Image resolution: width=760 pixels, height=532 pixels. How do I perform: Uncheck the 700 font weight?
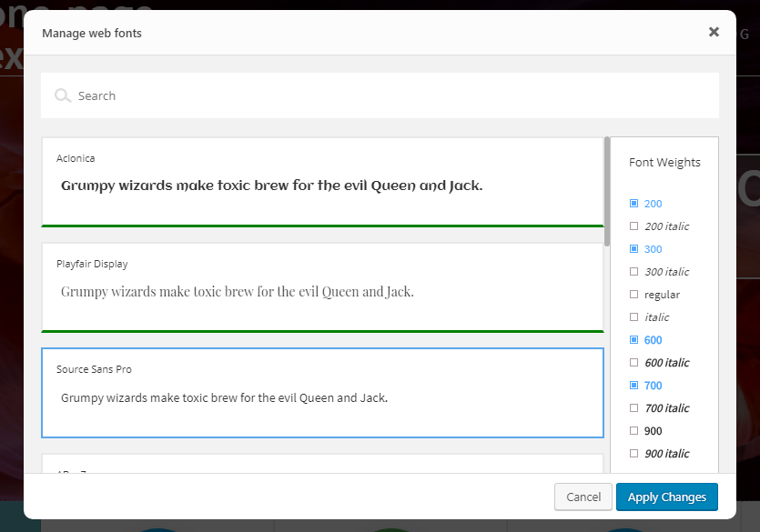(633, 386)
